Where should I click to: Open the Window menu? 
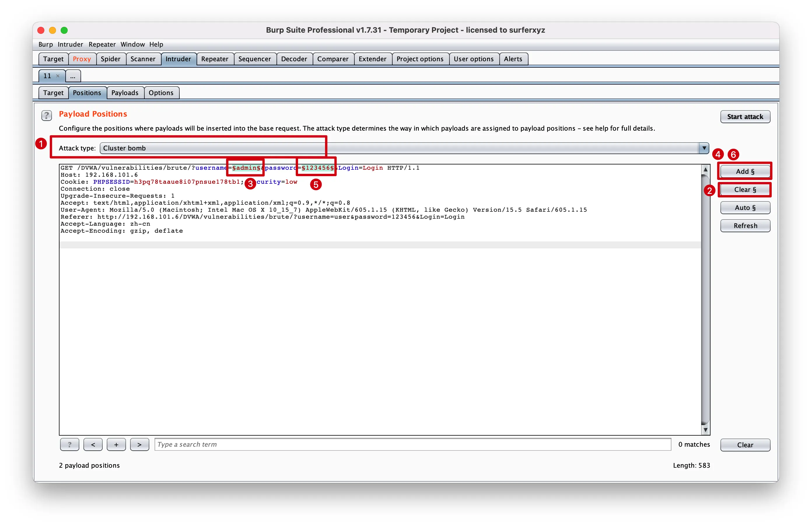132,44
